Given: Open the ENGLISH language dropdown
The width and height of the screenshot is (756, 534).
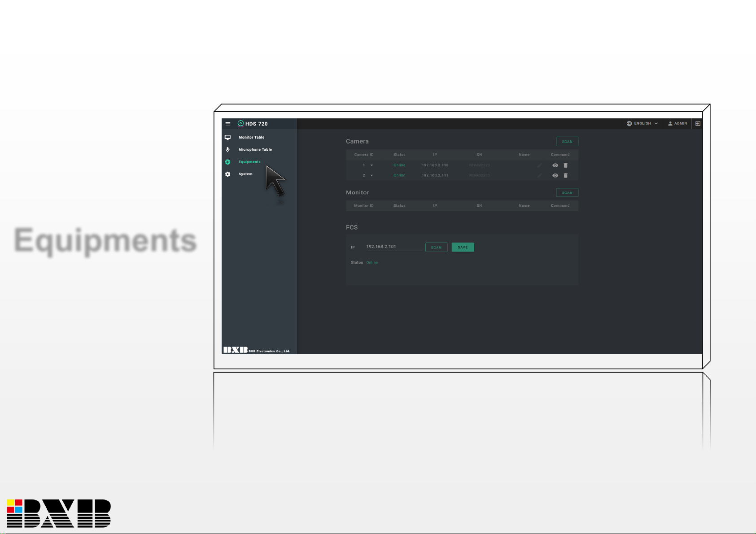Looking at the screenshot, I should point(642,123).
